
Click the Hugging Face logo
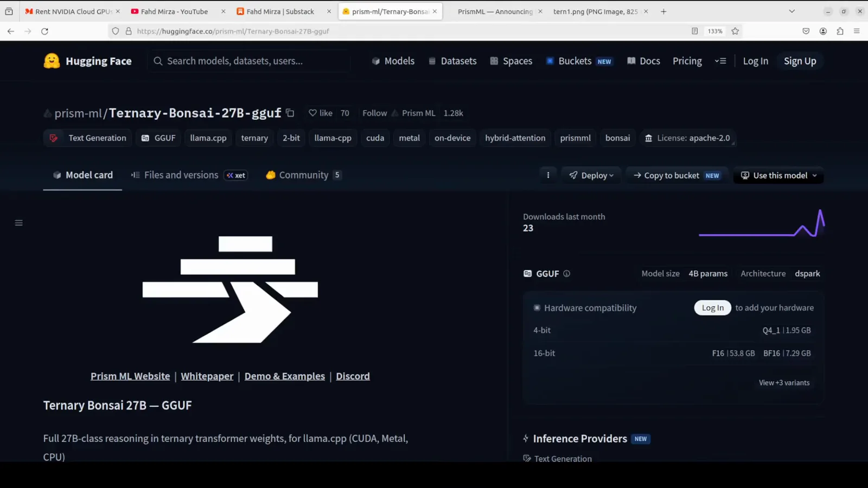[x=87, y=61]
